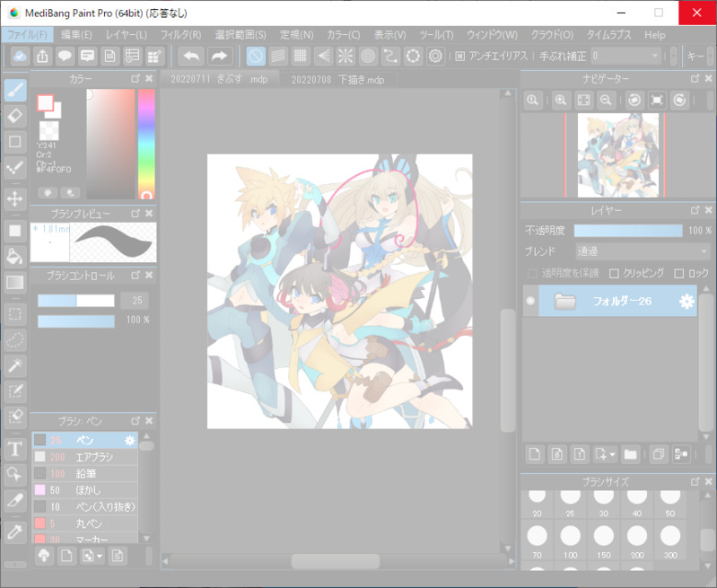Viewport: 717px width, 588px height.
Task: Create a new layer folder icon
Action: 631,454
